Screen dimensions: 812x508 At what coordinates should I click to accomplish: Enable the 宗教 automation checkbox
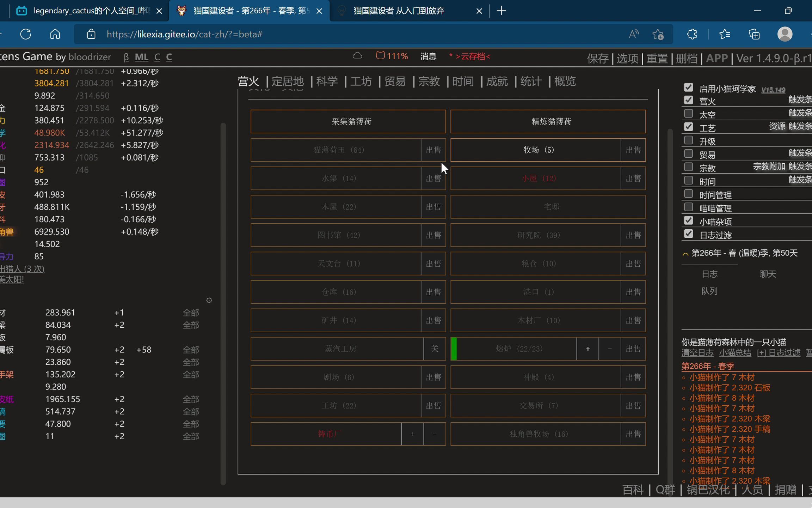coord(688,167)
